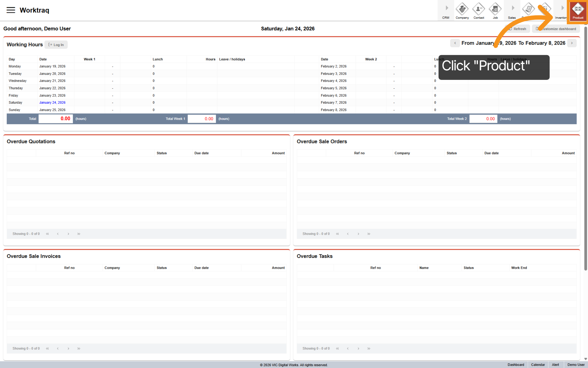Switch to the Calendar tab

pyautogui.click(x=538, y=364)
